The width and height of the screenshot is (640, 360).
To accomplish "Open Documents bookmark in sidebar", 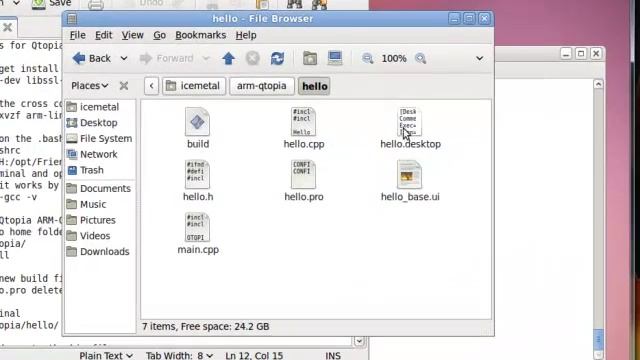I will point(100,188).
